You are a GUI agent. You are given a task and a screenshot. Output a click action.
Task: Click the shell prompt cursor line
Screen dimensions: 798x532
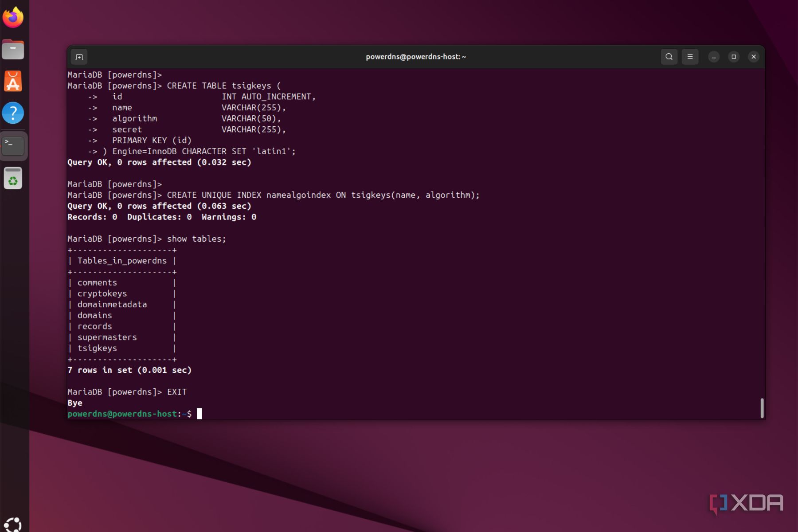134,414
